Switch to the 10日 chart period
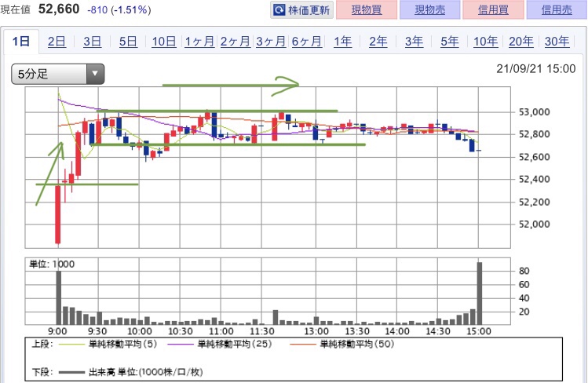This screenshot has height=383, width=588. (x=164, y=42)
